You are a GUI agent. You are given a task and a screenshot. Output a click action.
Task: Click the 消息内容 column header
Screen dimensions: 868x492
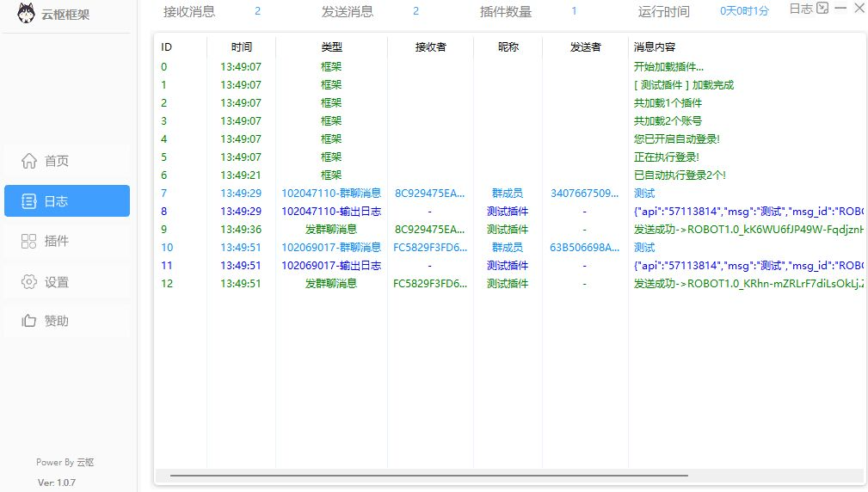(x=655, y=47)
